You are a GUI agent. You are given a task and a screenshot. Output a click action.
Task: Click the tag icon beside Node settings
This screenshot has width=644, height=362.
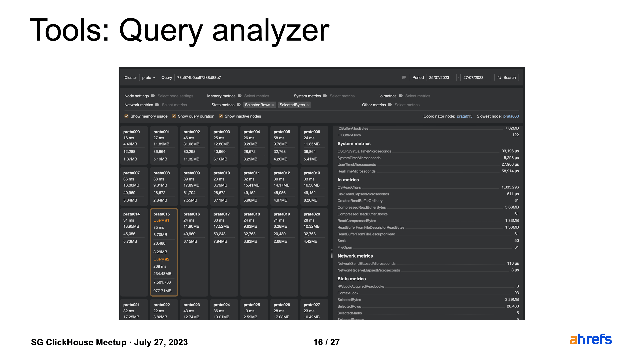(153, 96)
